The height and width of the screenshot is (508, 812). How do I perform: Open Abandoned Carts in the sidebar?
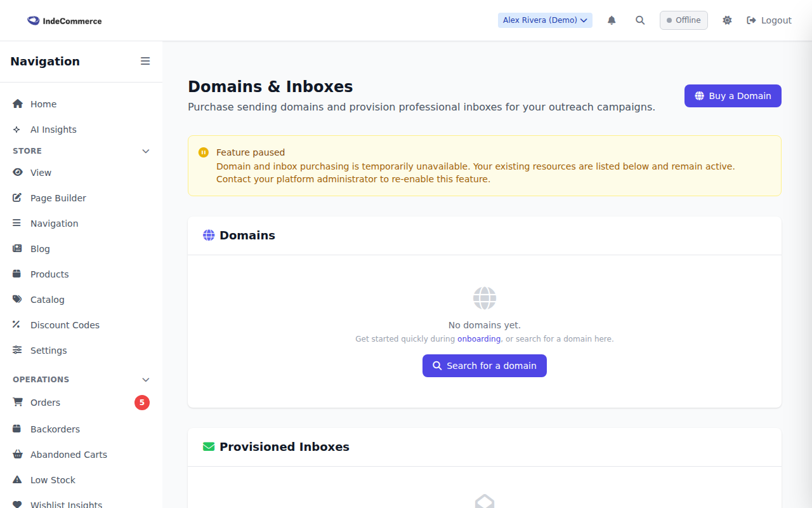81,455
